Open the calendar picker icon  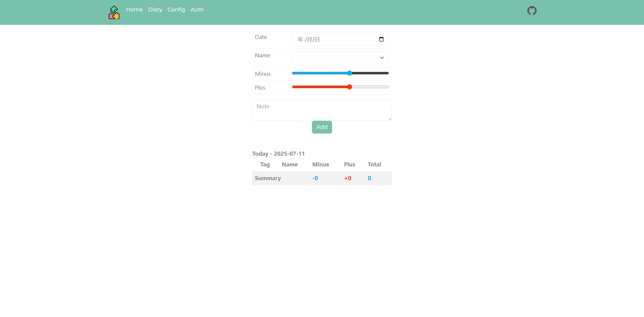[381, 39]
